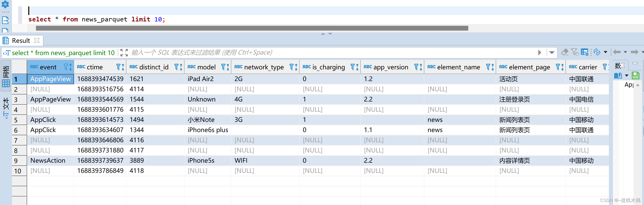Minimize the value side panel
The image size is (644, 205).
635,63
